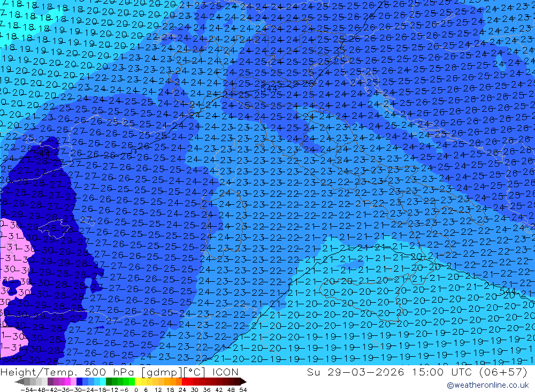This screenshot has height=392, width=535.
Task: Click the "-24" legend scale label
Action: [x=88, y=390]
